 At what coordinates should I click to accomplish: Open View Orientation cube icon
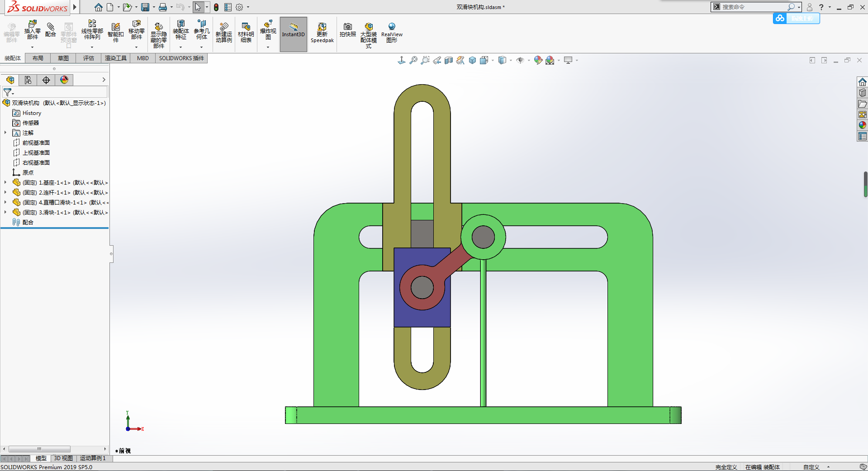[484, 60]
